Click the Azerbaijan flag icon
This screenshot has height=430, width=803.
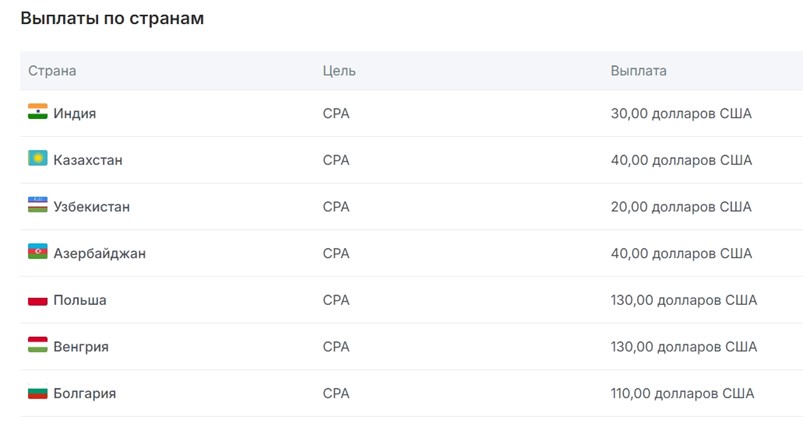37,251
